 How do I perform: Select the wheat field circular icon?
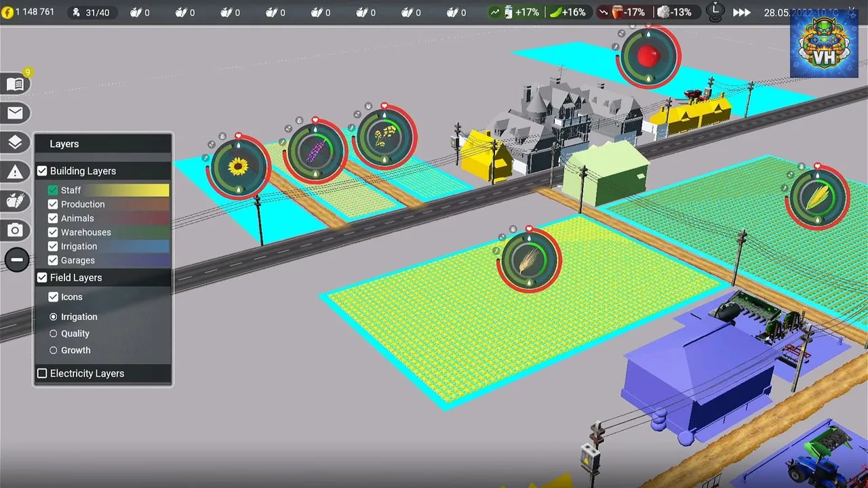[x=529, y=261]
